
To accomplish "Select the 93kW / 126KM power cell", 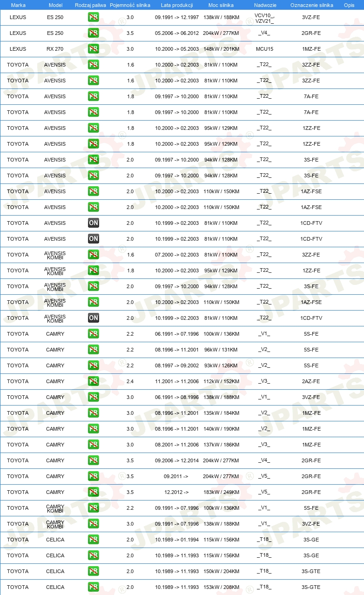I will click(221, 365).
